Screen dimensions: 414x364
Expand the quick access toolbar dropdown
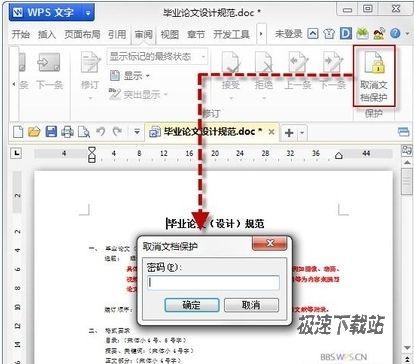tap(137, 132)
